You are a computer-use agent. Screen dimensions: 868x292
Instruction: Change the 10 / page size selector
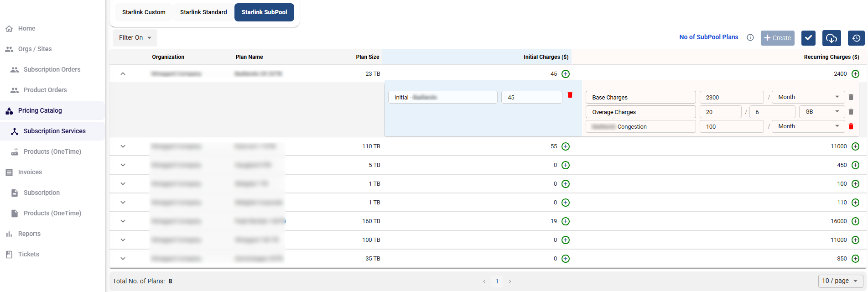click(839, 281)
